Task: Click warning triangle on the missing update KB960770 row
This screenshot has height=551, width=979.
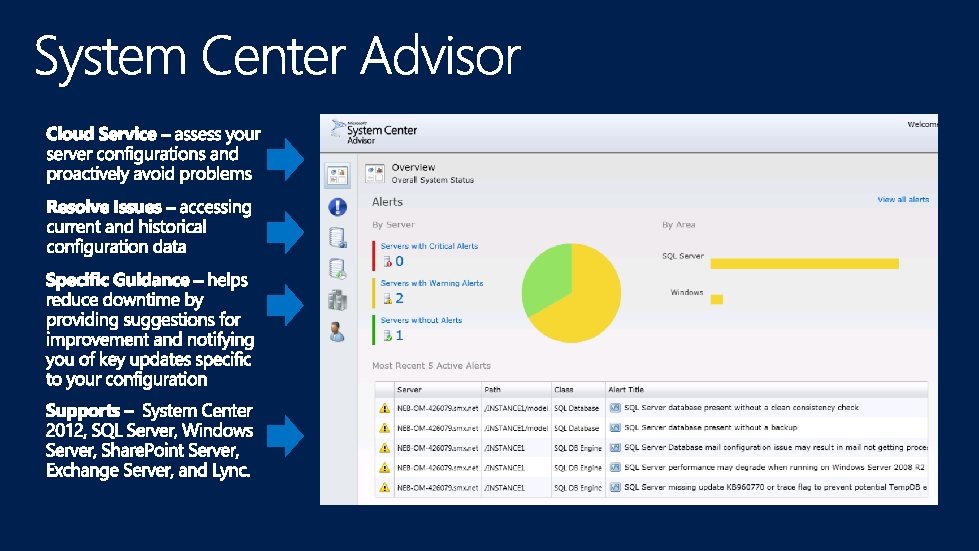Action: (384, 487)
